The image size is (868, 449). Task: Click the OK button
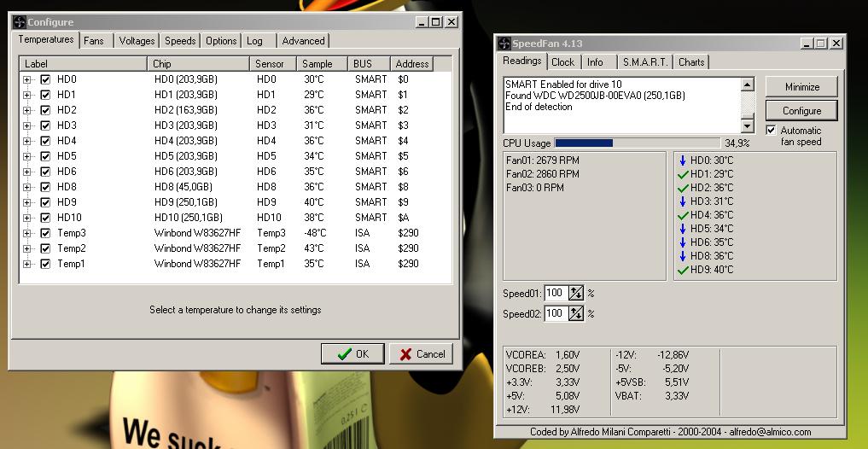pos(352,354)
